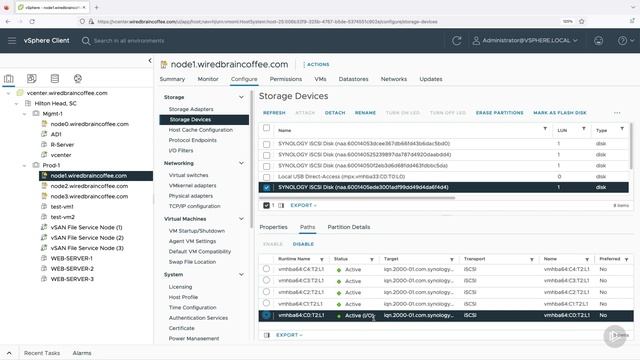Open the vSphere Client hamburger menu
The height and width of the screenshot is (360, 640).
(12, 40)
